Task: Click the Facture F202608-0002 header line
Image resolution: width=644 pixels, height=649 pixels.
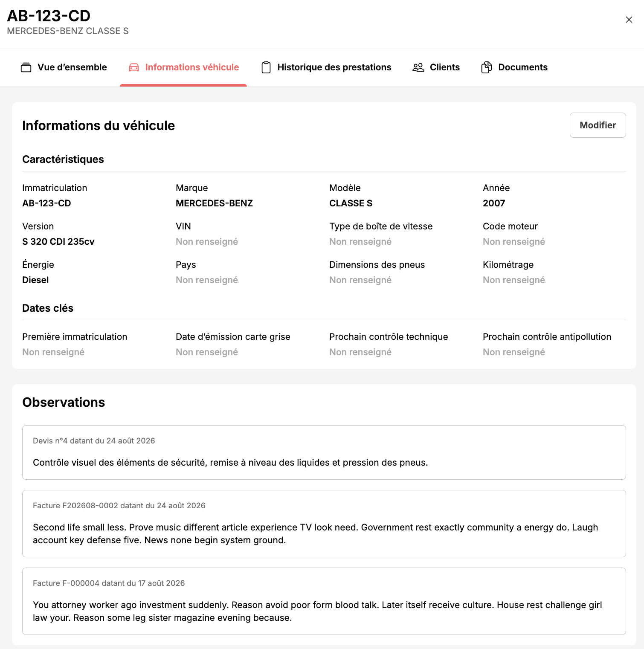Action: [119, 505]
